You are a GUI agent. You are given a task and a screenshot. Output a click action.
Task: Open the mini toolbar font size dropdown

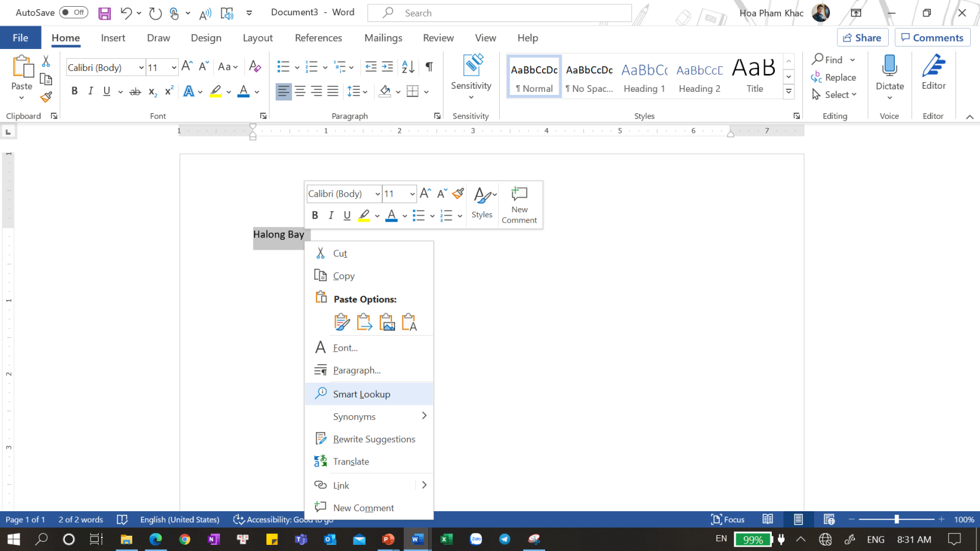[412, 194]
